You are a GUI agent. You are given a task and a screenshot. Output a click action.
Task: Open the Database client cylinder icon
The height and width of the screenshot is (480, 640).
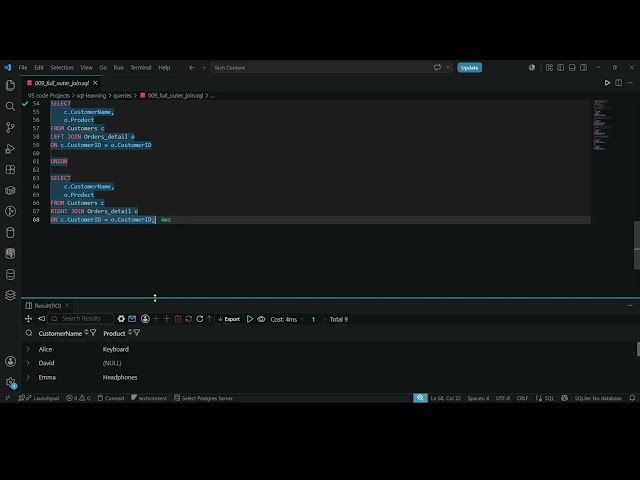coord(10,233)
